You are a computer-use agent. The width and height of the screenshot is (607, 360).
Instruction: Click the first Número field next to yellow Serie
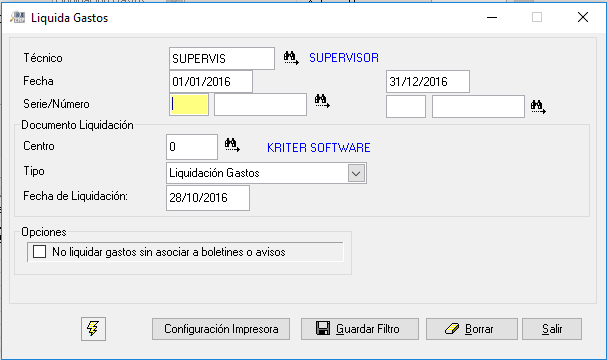coord(261,105)
